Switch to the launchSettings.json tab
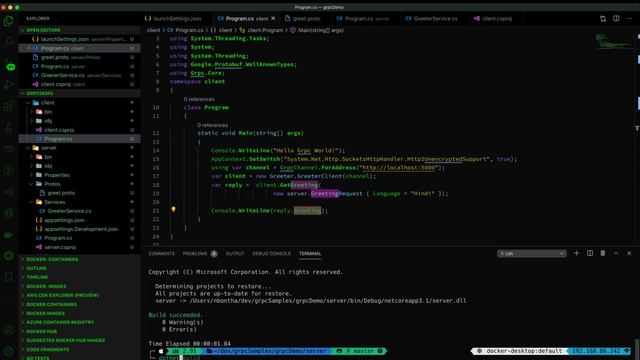 174,18
